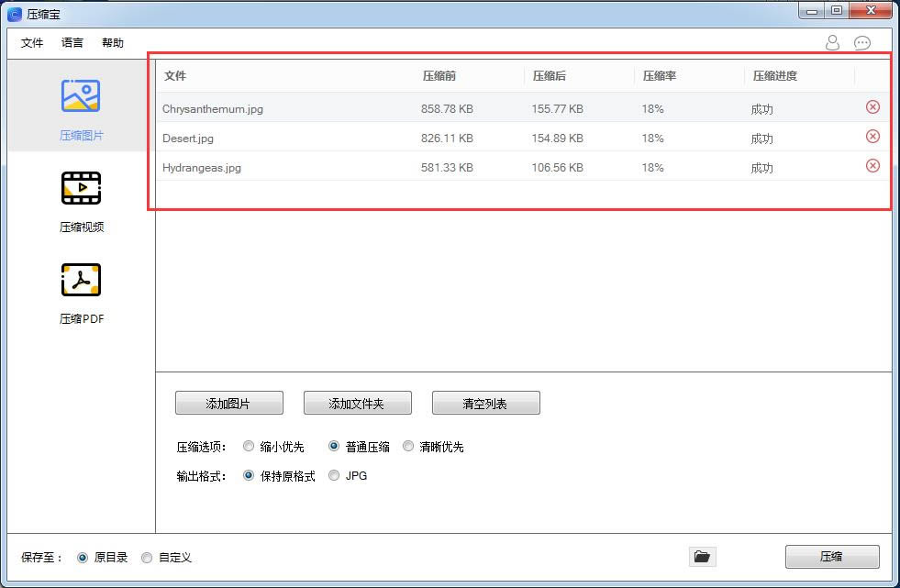The height and width of the screenshot is (588, 900).
Task: Click the 826.11 KB size value
Action: (447, 139)
